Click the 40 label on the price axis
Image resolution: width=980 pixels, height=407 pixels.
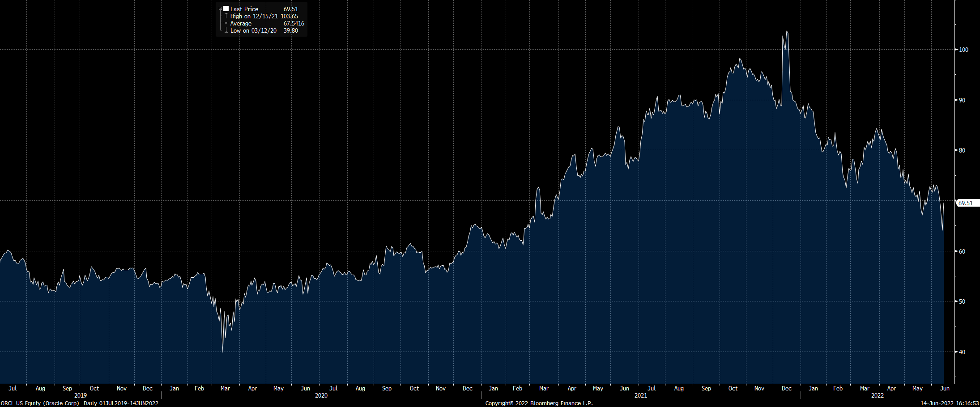pos(962,352)
